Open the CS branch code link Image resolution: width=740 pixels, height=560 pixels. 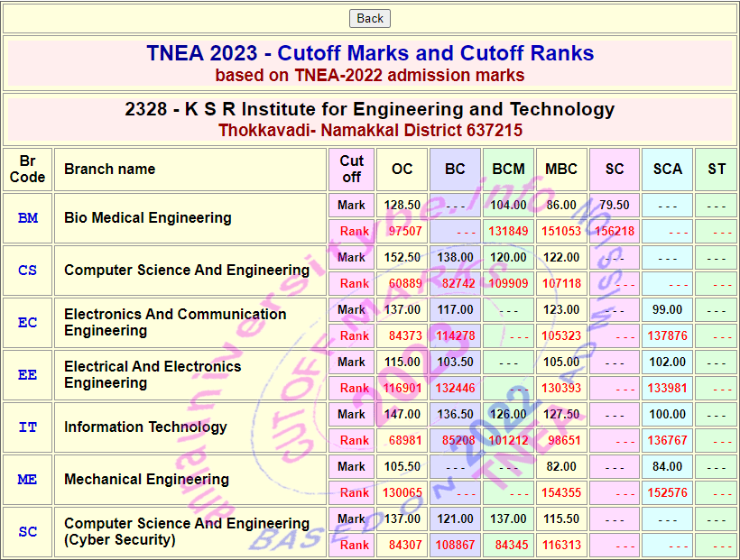pyautogui.click(x=27, y=271)
